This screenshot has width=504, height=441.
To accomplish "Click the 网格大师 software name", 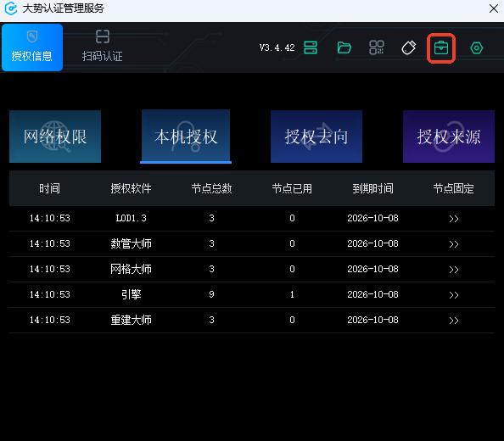I will click(x=131, y=269).
